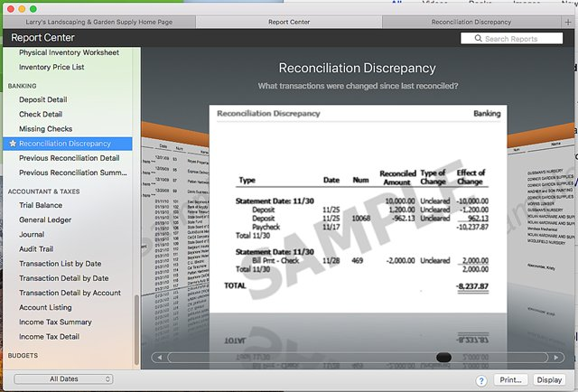
Task: Click the right arrow of report carousel
Action: (556, 358)
